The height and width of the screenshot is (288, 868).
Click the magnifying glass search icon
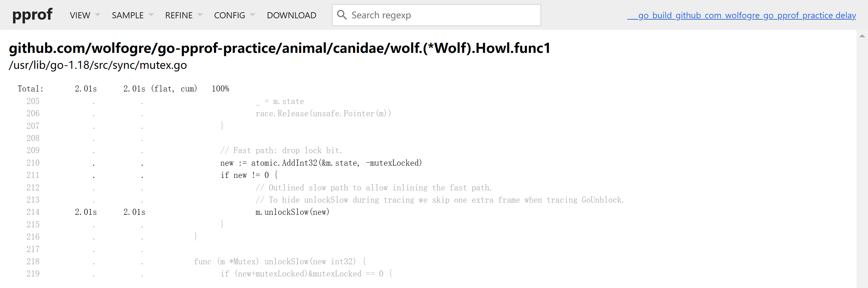click(342, 15)
